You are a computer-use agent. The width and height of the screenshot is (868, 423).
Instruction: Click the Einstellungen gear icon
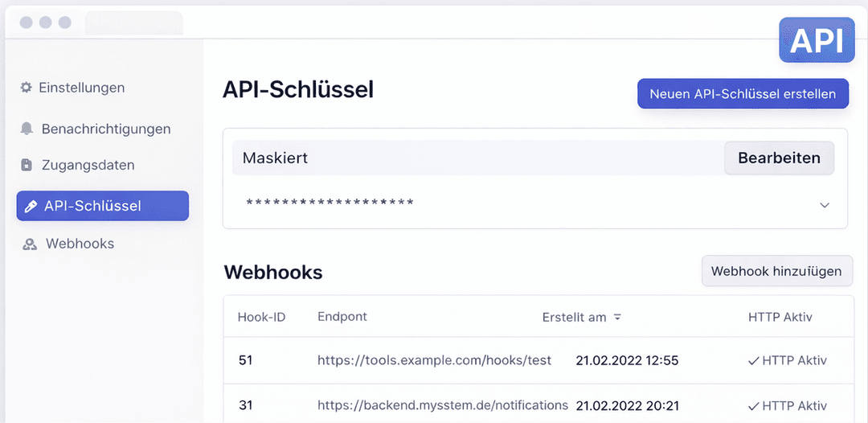[x=27, y=88]
